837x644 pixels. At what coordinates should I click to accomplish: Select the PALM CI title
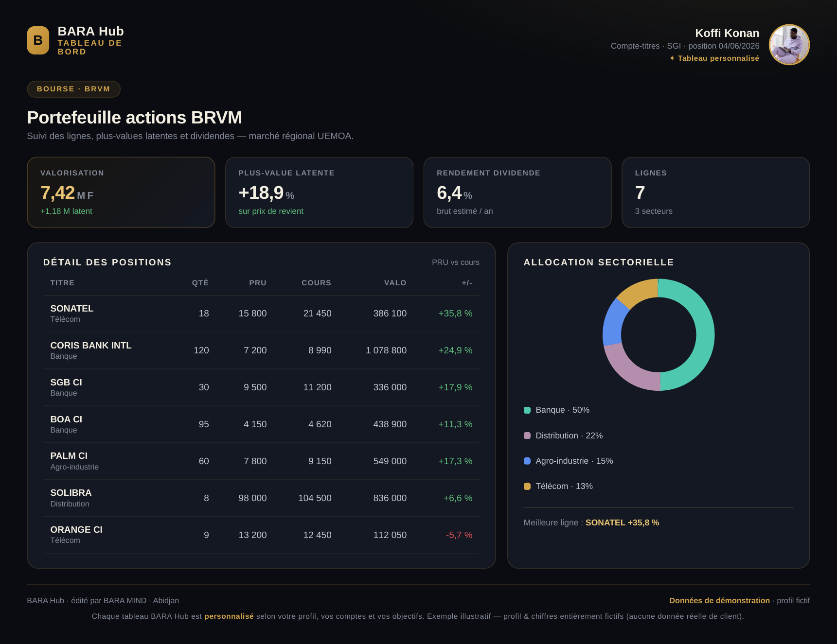coord(69,456)
